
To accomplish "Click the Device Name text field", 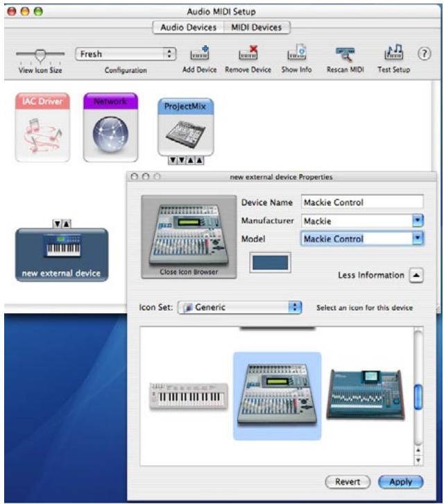I will coord(362,202).
